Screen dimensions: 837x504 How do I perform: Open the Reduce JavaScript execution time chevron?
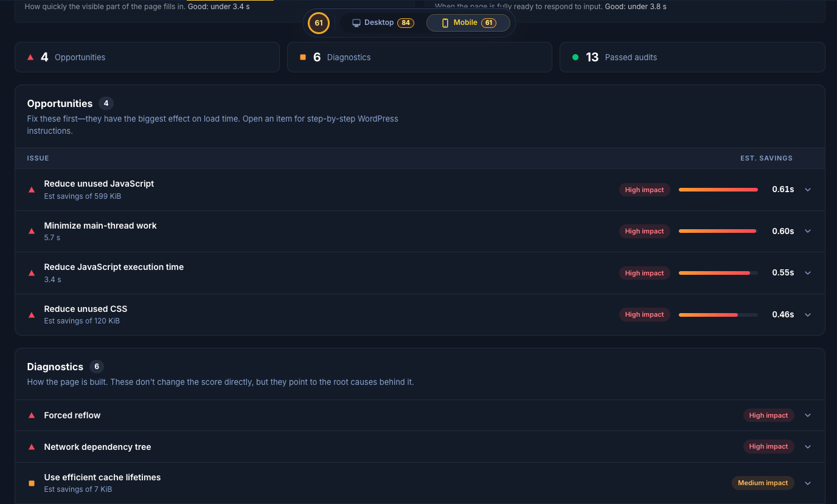coord(808,273)
